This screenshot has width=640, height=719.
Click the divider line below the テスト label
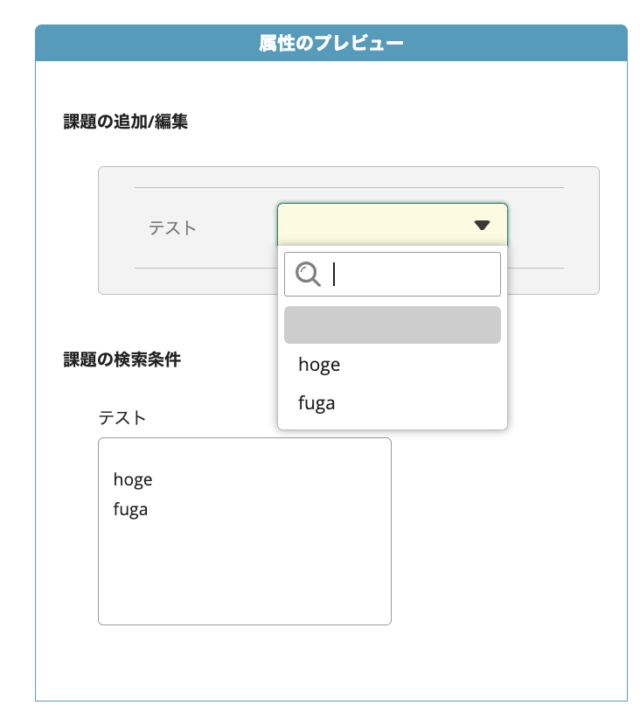[x=200, y=268]
